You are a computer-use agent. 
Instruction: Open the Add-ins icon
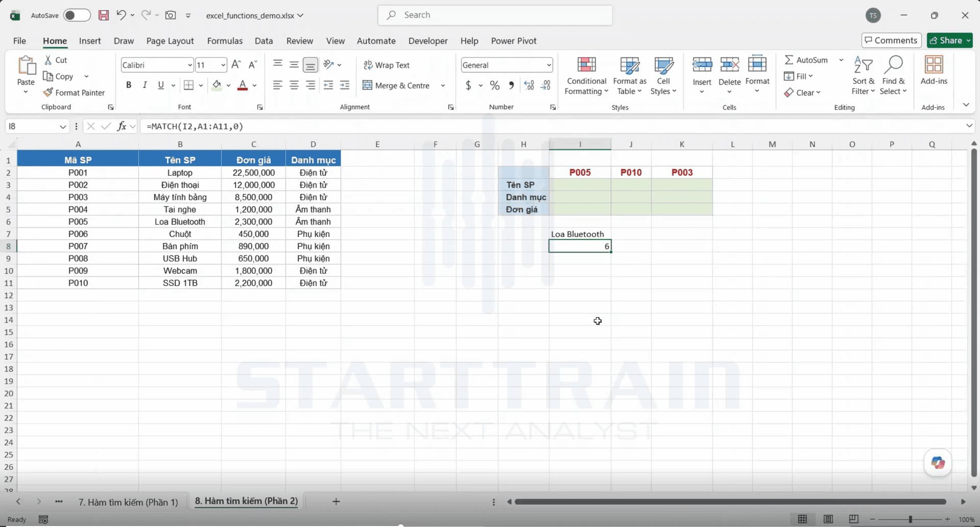(x=934, y=65)
